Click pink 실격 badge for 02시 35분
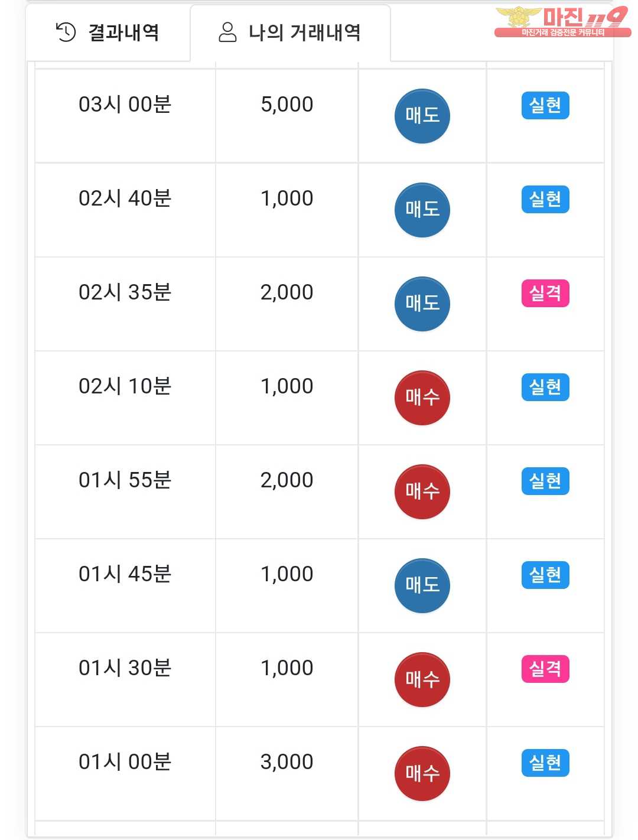638x840 pixels. click(545, 294)
